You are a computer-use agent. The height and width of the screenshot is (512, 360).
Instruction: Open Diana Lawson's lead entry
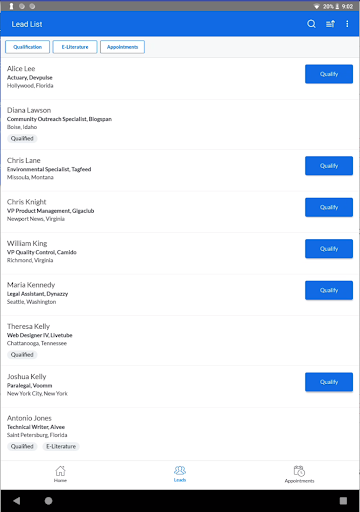(180, 124)
